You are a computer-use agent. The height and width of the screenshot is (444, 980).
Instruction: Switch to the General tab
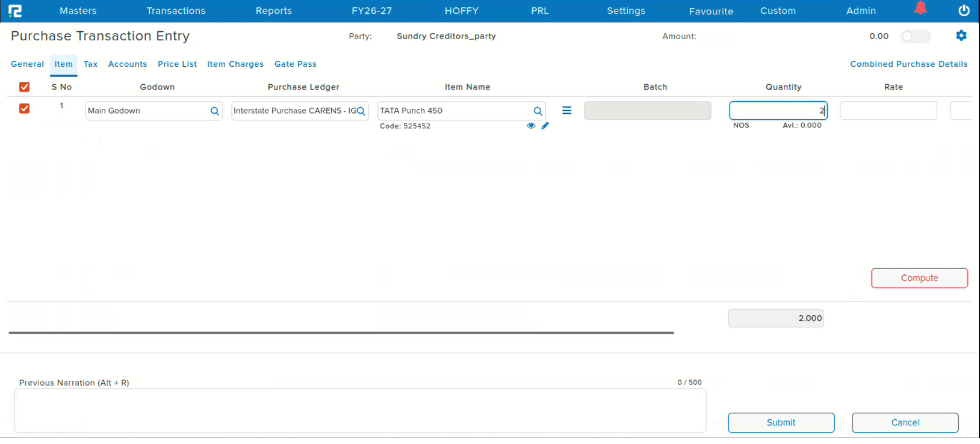point(27,64)
